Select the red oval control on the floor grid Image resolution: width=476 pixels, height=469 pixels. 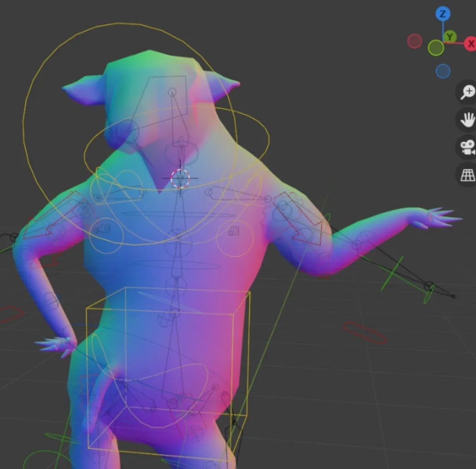[364, 333]
